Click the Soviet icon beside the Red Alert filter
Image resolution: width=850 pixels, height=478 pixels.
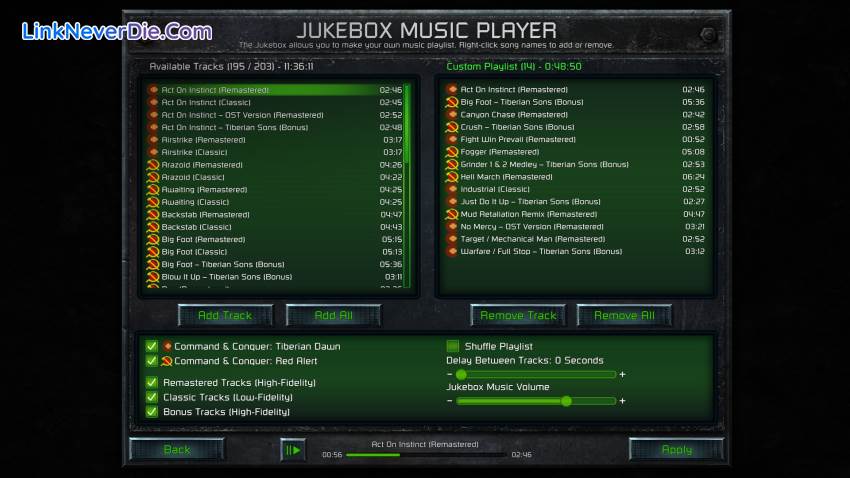pyautogui.click(x=167, y=361)
